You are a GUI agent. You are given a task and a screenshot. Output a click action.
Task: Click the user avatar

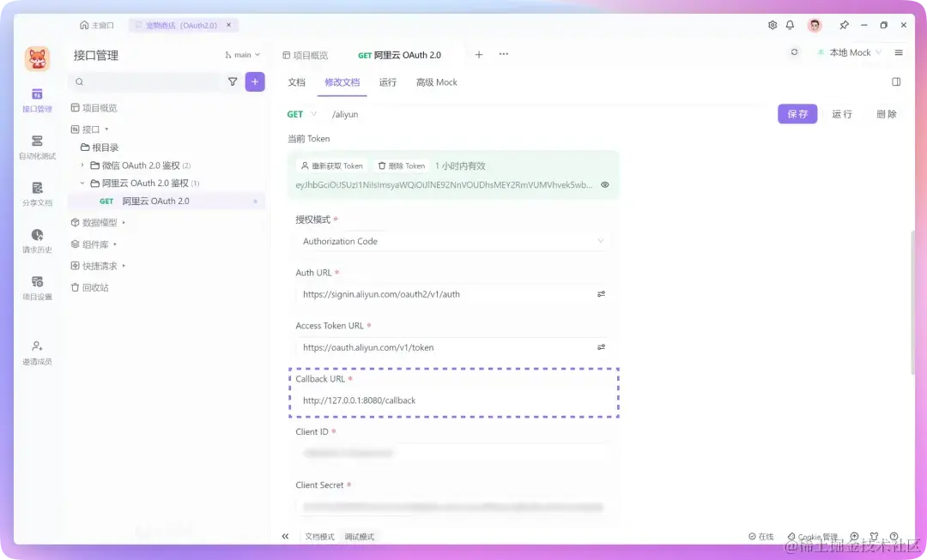815,25
